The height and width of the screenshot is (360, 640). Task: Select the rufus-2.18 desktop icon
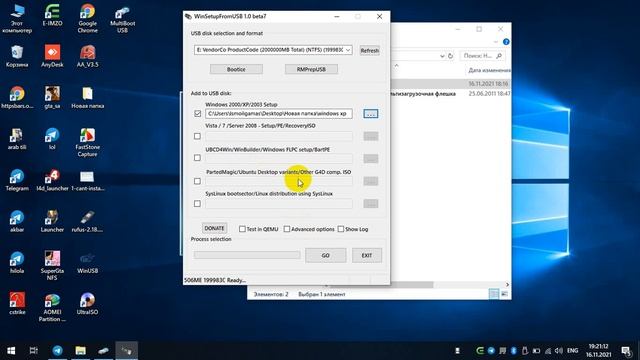pyautogui.click(x=87, y=222)
